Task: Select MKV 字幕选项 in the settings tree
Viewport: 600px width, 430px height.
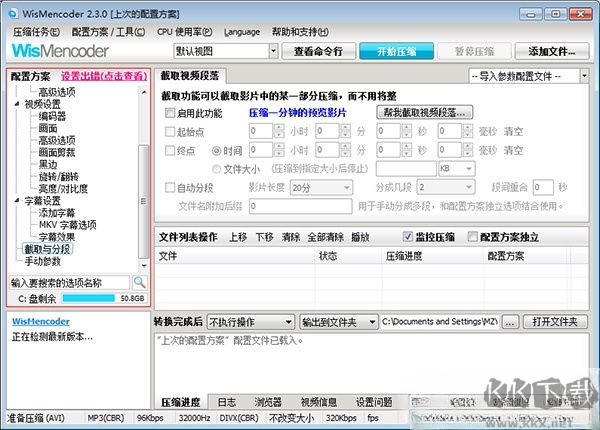Action: tap(68, 225)
